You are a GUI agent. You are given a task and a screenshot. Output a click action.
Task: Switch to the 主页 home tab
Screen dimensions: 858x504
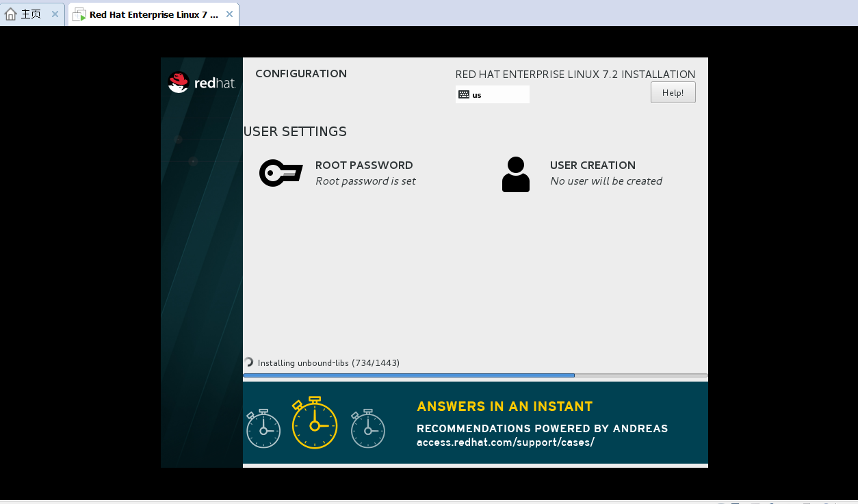point(32,14)
